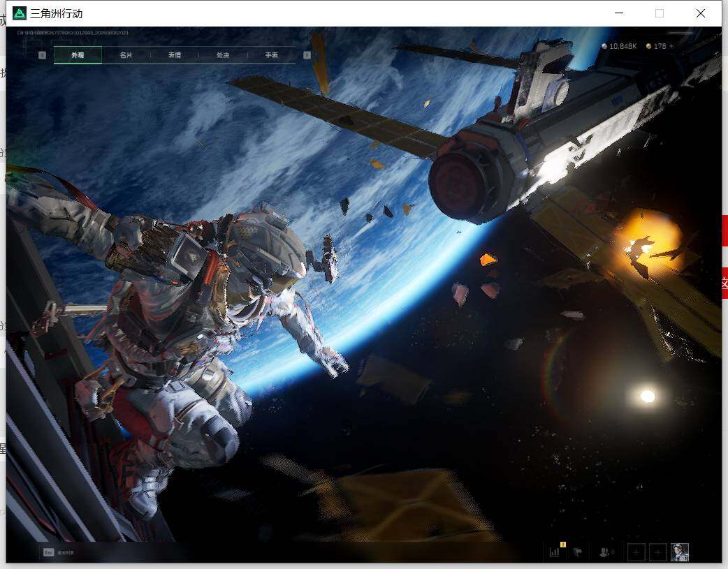
Task: Open the 表情 emotes tab
Action: coord(175,54)
